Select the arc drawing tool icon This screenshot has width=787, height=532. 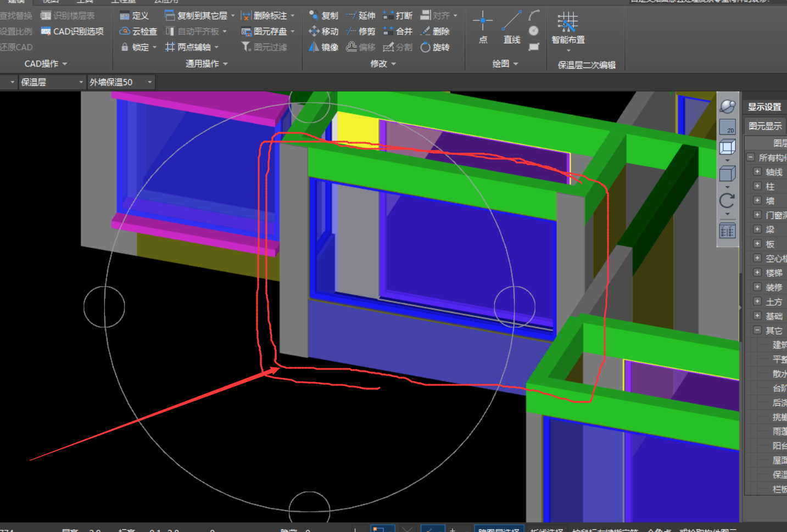pyautogui.click(x=534, y=15)
